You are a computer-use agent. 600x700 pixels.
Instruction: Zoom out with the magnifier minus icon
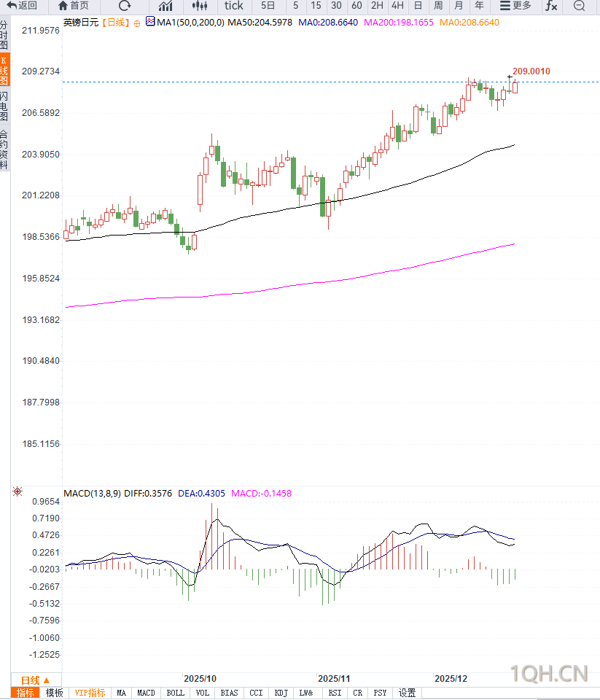coord(579,6)
